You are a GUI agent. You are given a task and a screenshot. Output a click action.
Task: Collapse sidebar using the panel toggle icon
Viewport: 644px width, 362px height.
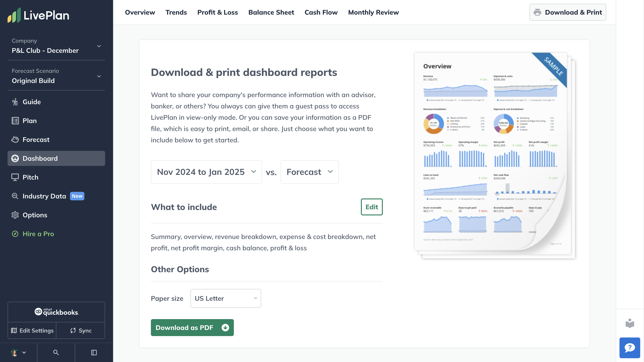(x=94, y=353)
